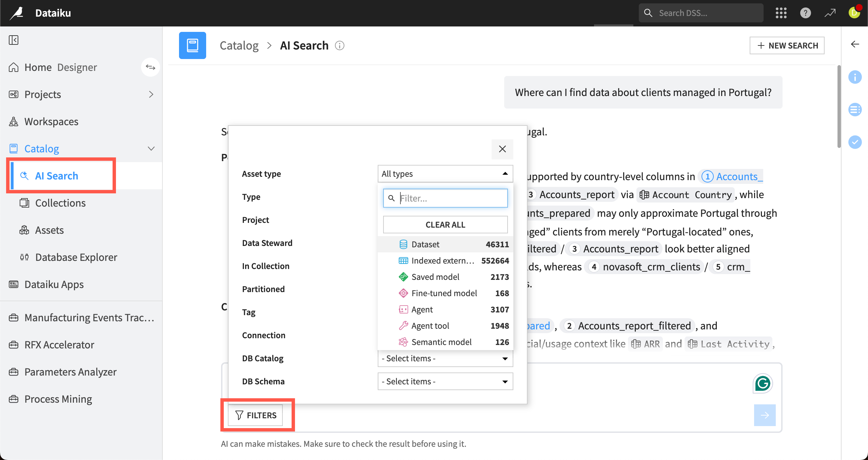This screenshot has width=868, height=460.
Task: Open the help question mark icon
Action: (805, 13)
